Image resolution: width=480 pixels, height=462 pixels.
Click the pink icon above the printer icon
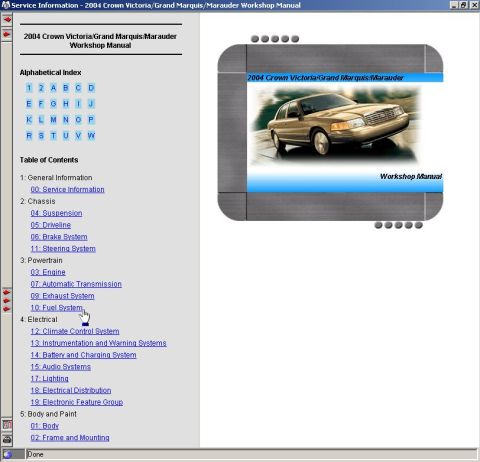pyautogui.click(x=7, y=425)
